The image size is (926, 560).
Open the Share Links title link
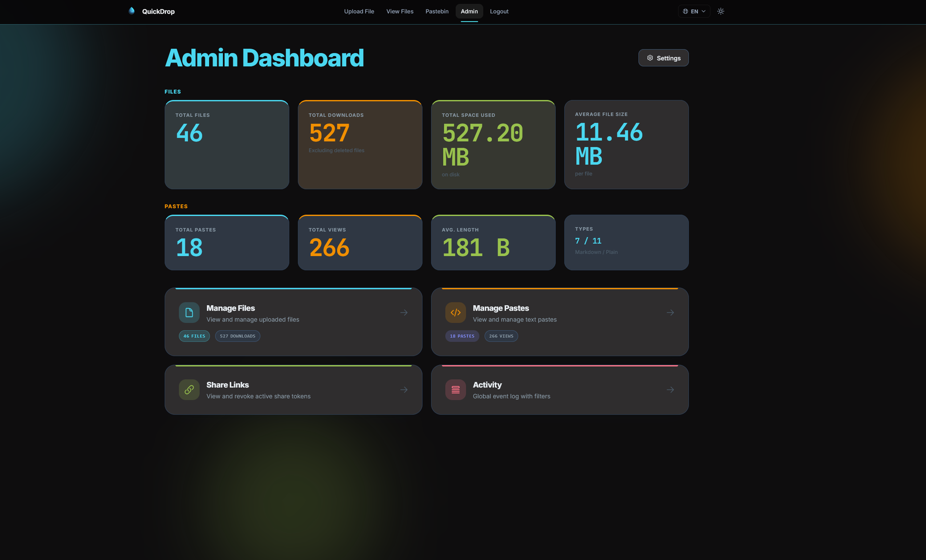pos(228,385)
